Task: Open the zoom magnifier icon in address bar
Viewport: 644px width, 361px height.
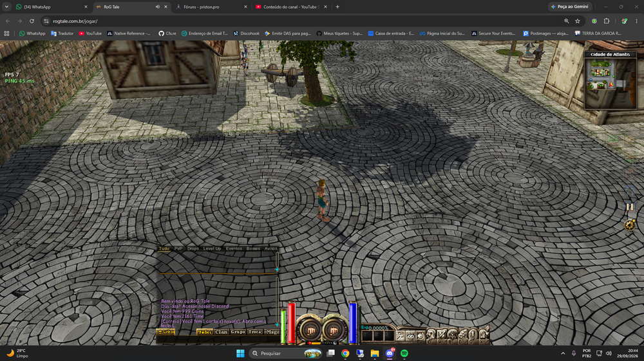Action: click(566, 21)
